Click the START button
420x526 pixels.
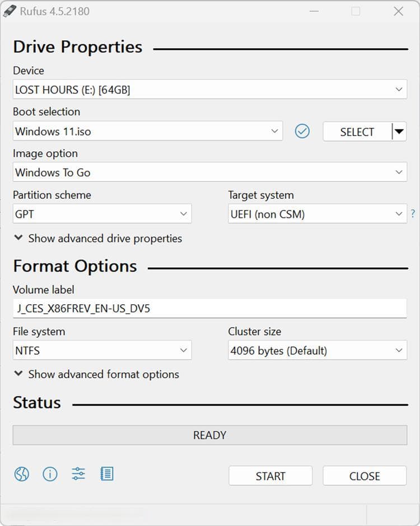tap(270, 476)
